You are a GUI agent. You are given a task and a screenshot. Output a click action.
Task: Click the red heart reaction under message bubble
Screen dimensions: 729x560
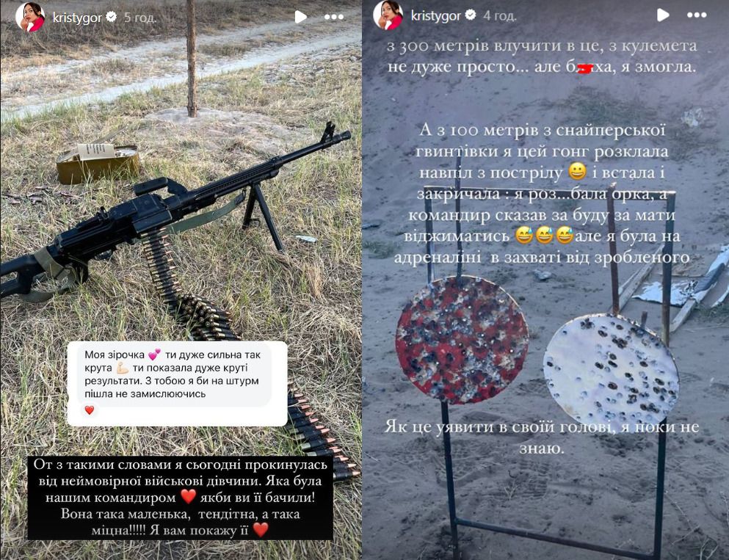click(x=90, y=410)
